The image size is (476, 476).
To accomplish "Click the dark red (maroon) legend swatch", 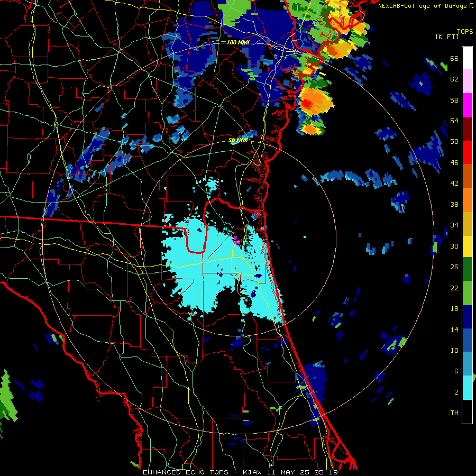I will (x=467, y=129).
